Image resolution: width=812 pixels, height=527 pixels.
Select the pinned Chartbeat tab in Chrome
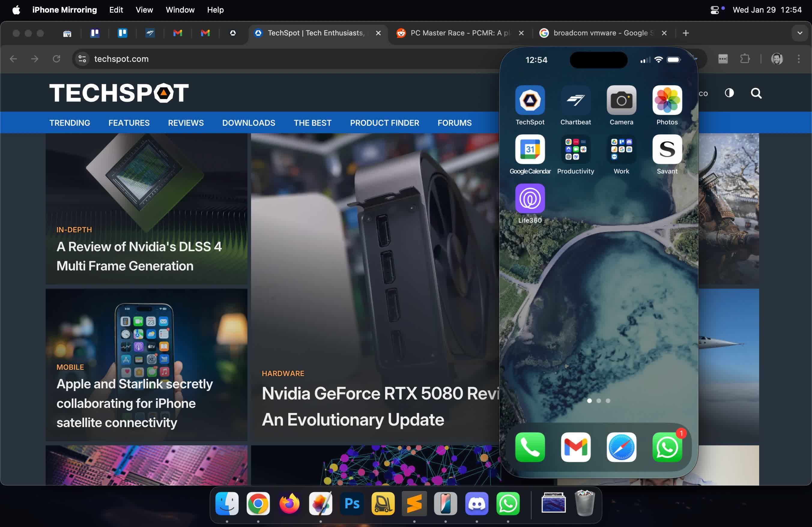[150, 33]
